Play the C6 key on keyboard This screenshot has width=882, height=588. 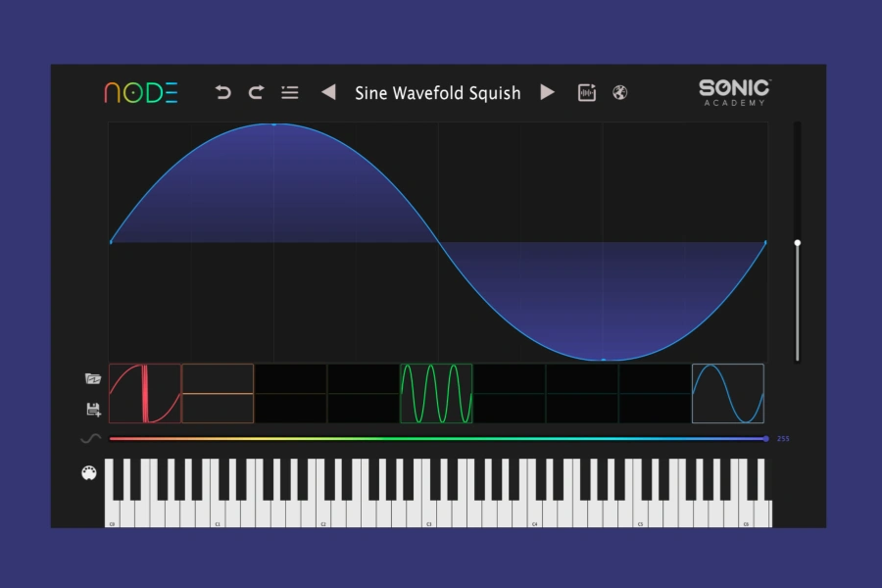click(746, 514)
